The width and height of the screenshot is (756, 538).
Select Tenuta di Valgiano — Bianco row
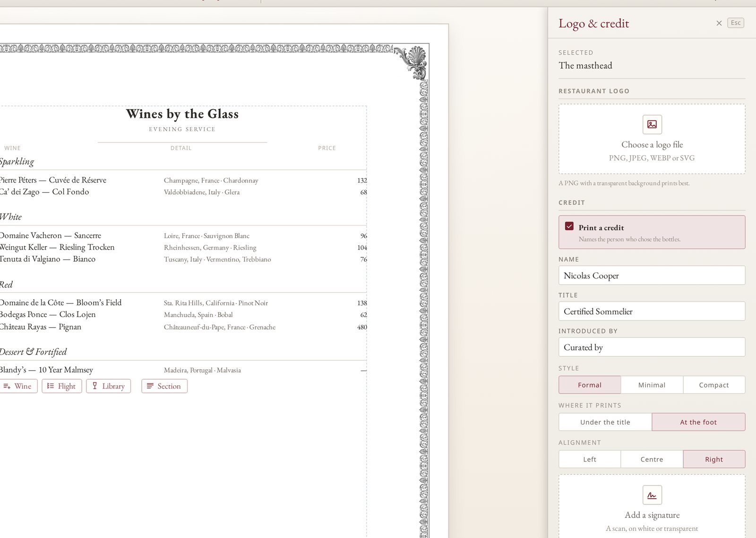183,259
